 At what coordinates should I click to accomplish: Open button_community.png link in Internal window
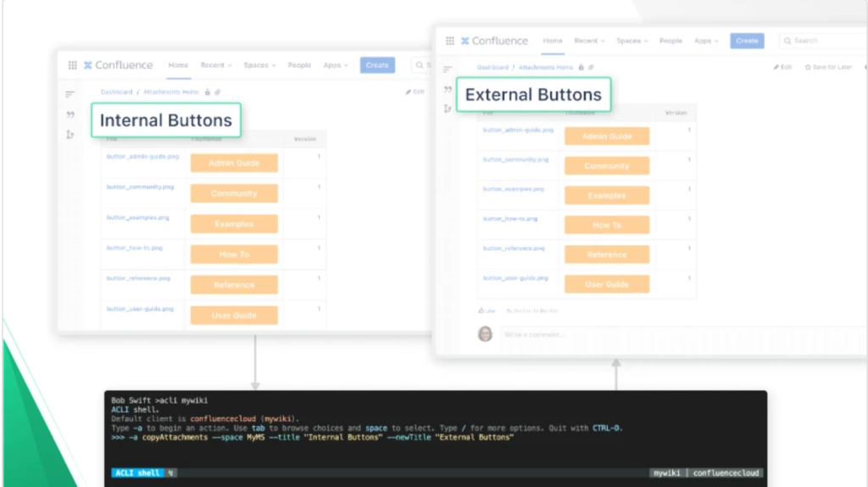pos(140,188)
